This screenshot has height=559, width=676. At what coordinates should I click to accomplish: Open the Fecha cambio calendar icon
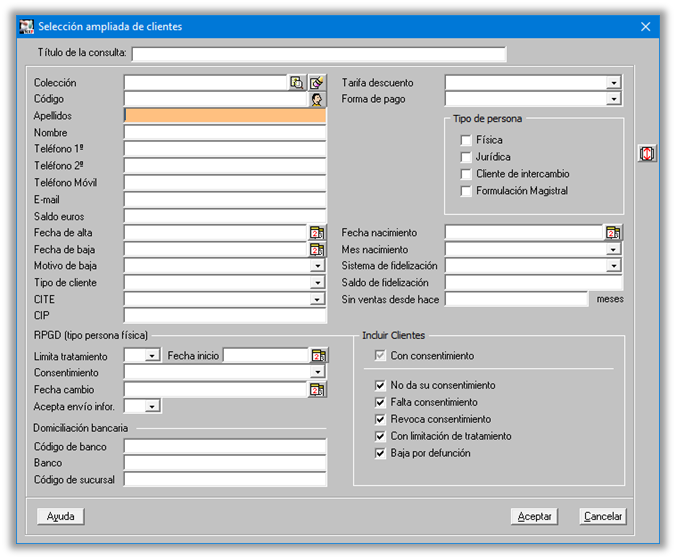pos(317,390)
